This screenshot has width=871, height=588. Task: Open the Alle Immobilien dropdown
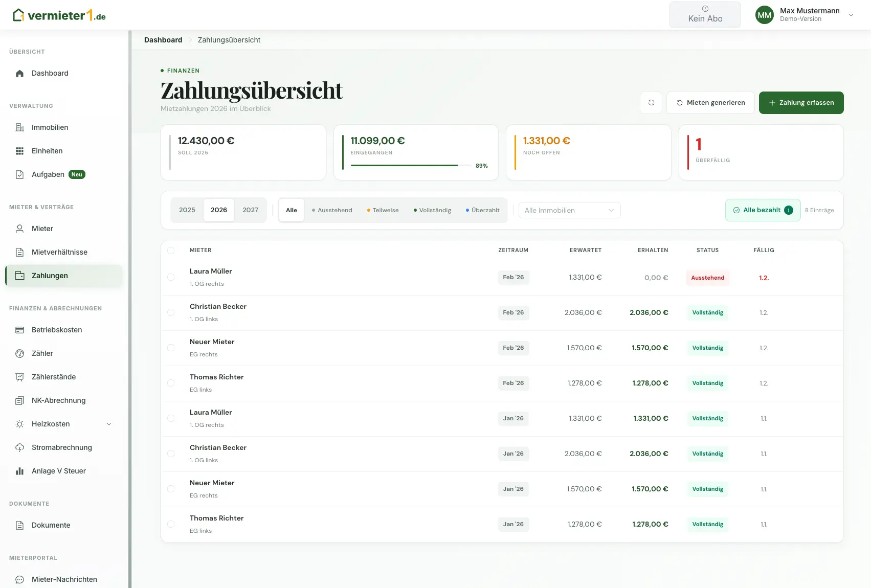click(569, 210)
